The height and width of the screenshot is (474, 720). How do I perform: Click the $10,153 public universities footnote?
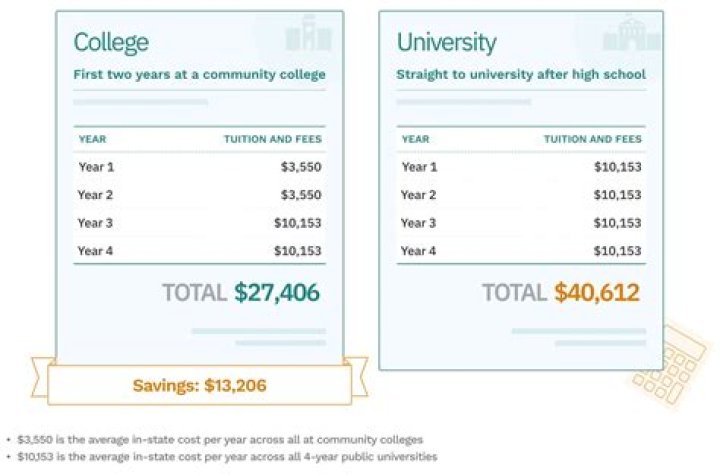pos(226,457)
